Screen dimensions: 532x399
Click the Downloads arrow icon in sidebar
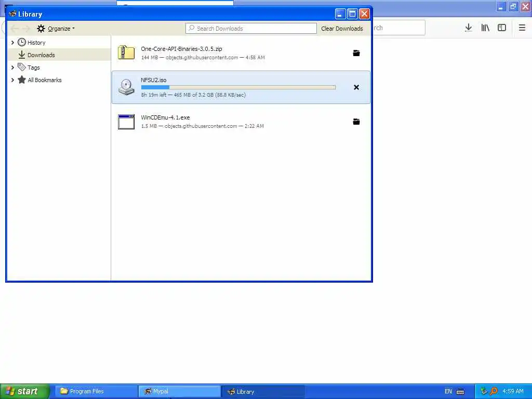(22, 55)
